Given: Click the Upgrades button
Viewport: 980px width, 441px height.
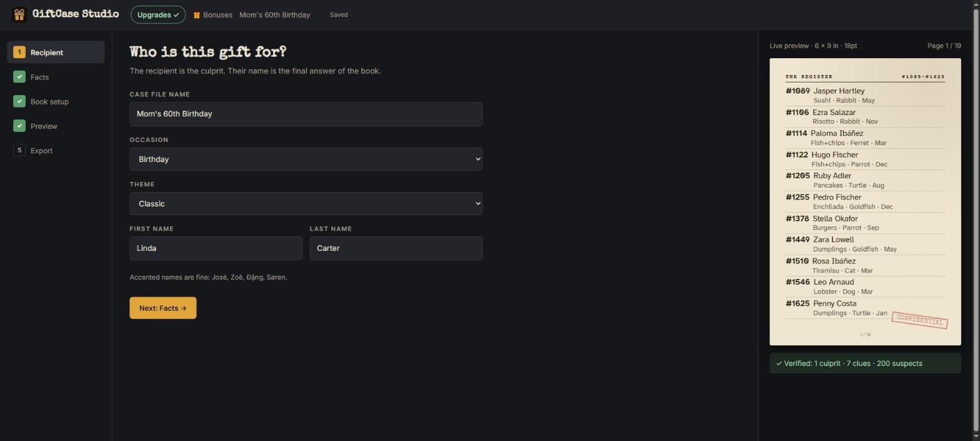Looking at the screenshot, I should point(158,14).
